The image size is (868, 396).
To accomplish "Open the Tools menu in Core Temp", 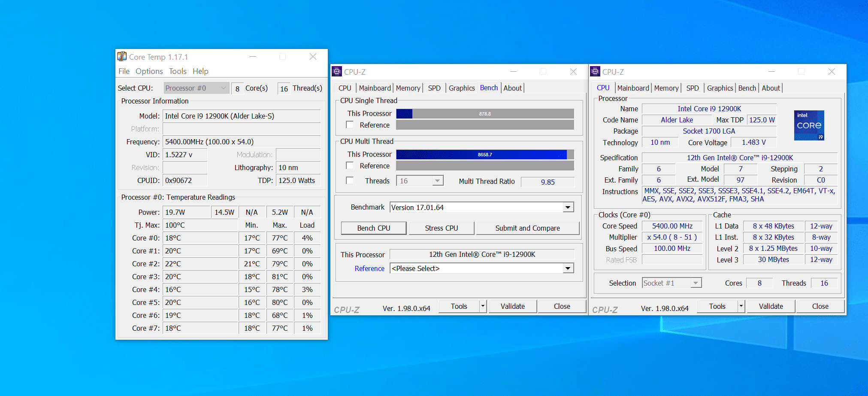I will coord(178,71).
